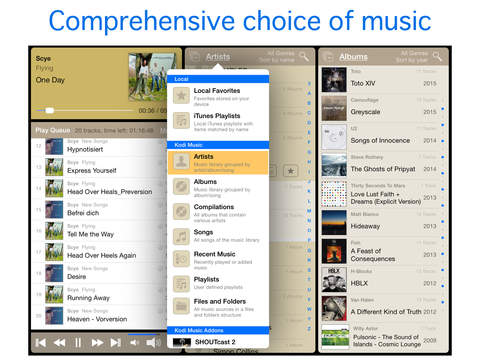This screenshot has height=360, width=480.
Task: Open the Toto XIV album thumbnail
Action: 334,80
